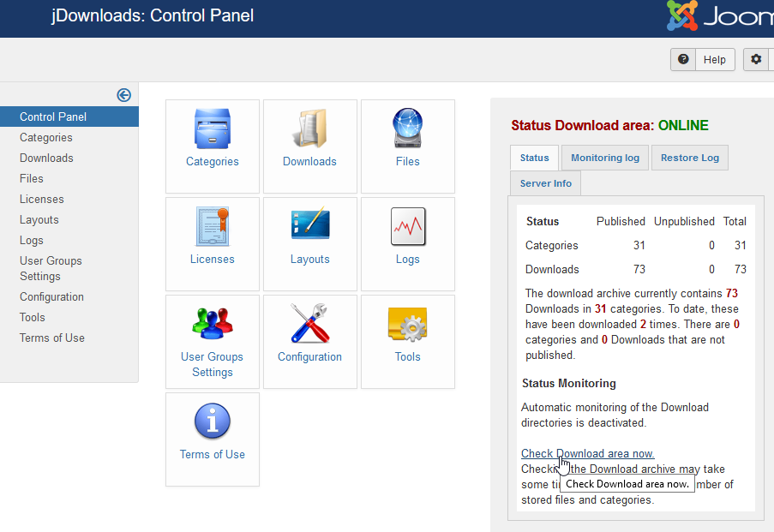Screen dimensions: 774x532
Task: Click the User Groups Settings tile text link
Action: tap(213, 364)
